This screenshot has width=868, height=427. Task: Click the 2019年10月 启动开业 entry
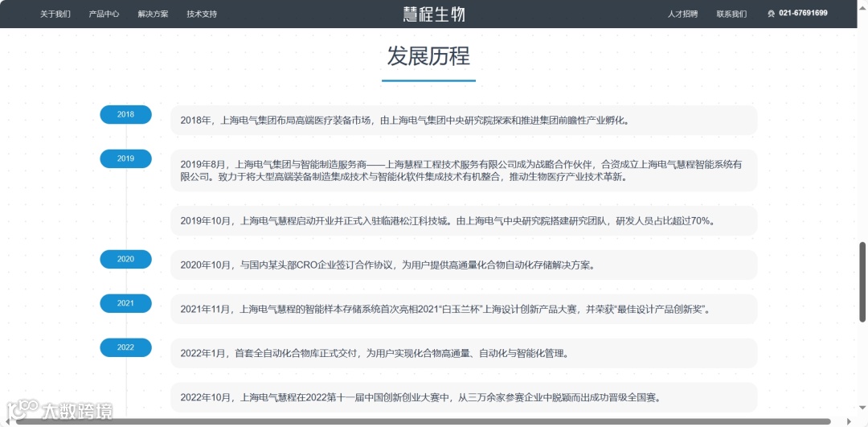click(464, 221)
